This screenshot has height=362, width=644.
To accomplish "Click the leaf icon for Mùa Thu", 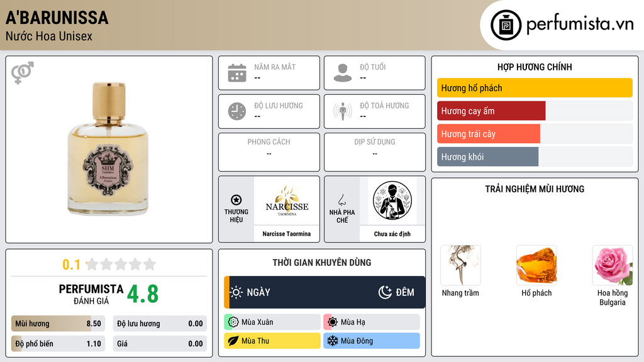I will tap(233, 341).
